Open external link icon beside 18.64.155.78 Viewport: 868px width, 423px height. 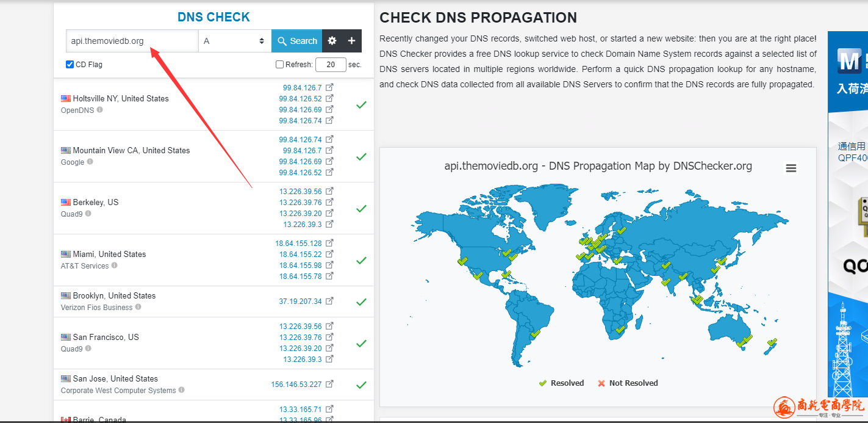pyautogui.click(x=329, y=276)
